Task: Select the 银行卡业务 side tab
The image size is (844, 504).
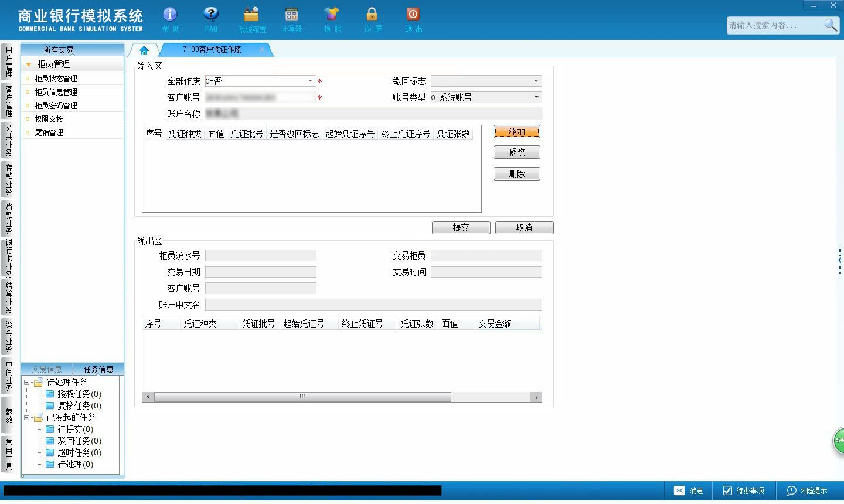Action: (9, 258)
